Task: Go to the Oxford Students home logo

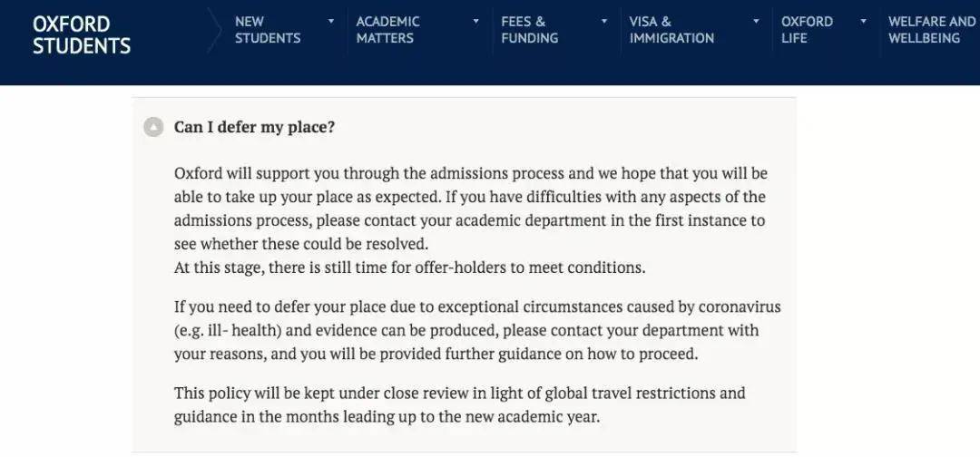Action: (x=82, y=35)
